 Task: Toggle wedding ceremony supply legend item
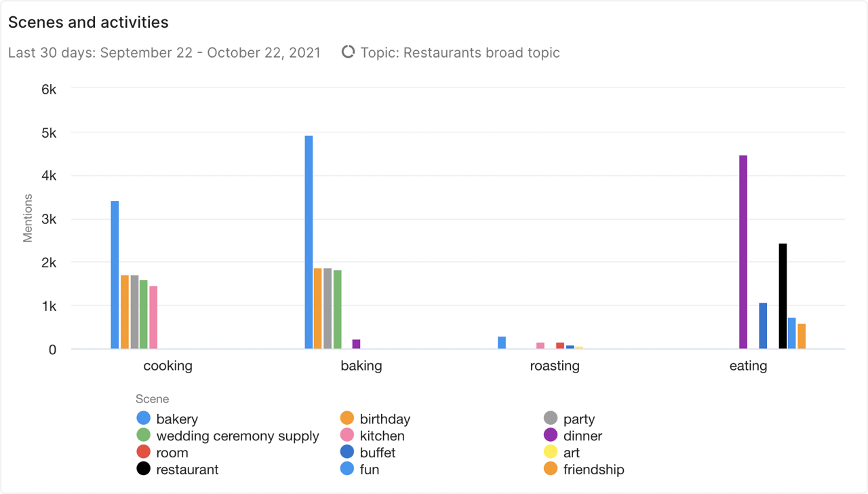click(144, 436)
